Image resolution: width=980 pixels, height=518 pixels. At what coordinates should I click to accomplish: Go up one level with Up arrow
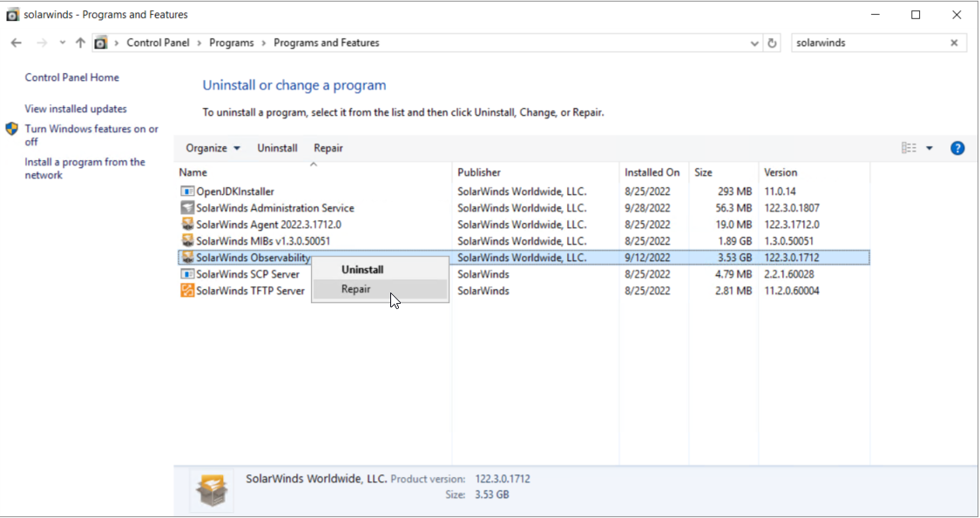pos(80,43)
